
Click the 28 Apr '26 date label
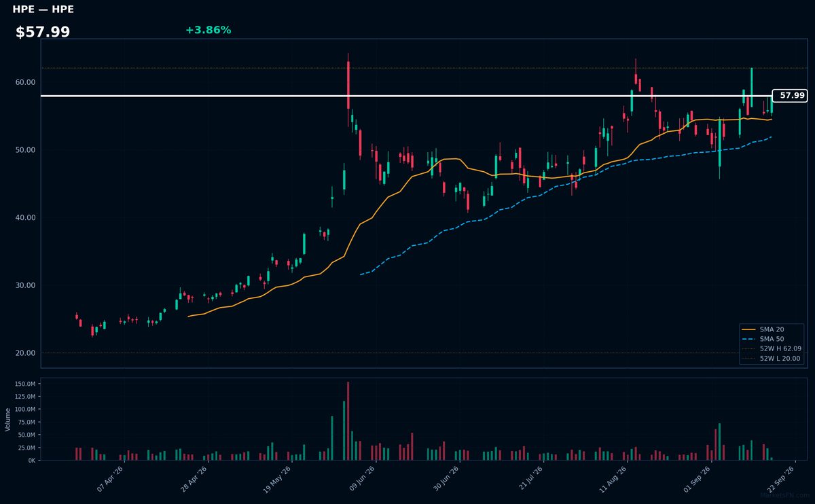tap(194, 479)
